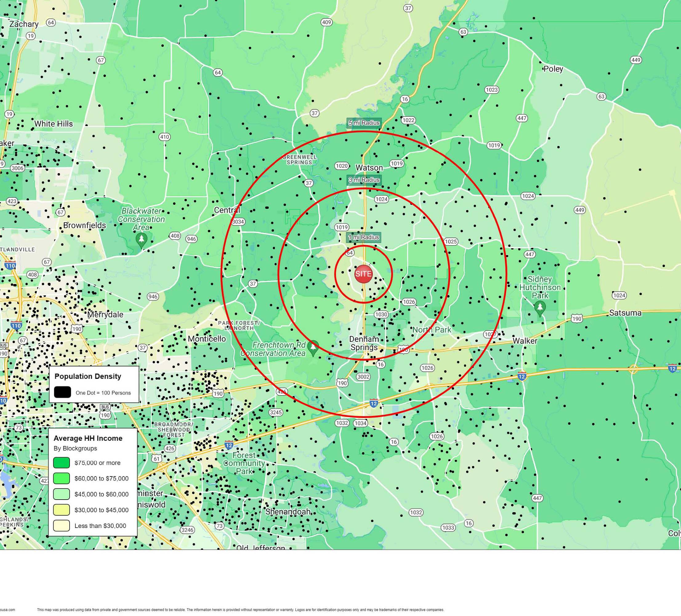
Task: Click the Denham Springs city label
Action: click(x=364, y=343)
